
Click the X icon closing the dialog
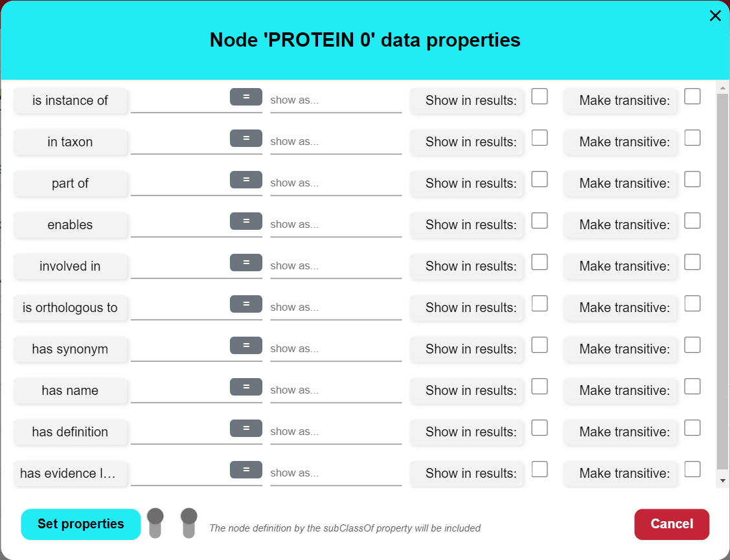[715, 16]
